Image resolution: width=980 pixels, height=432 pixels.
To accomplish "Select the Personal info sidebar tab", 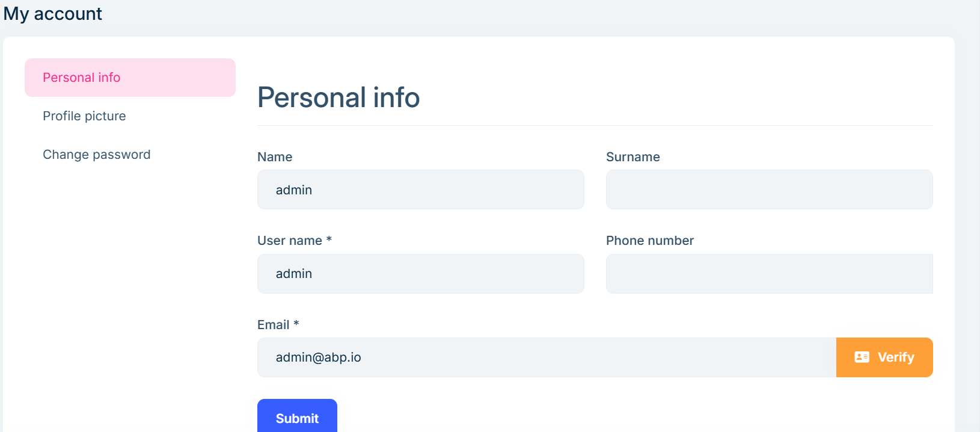I will click(x=130, y=78).
